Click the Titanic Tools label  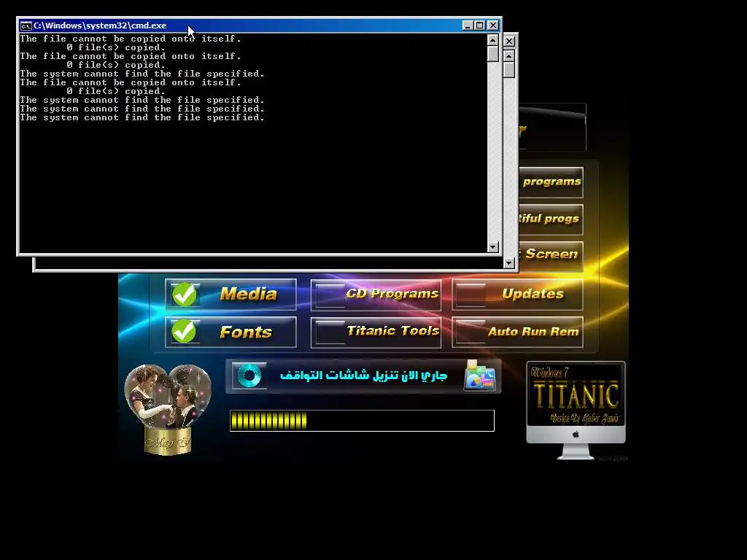(x=392, y=330)
